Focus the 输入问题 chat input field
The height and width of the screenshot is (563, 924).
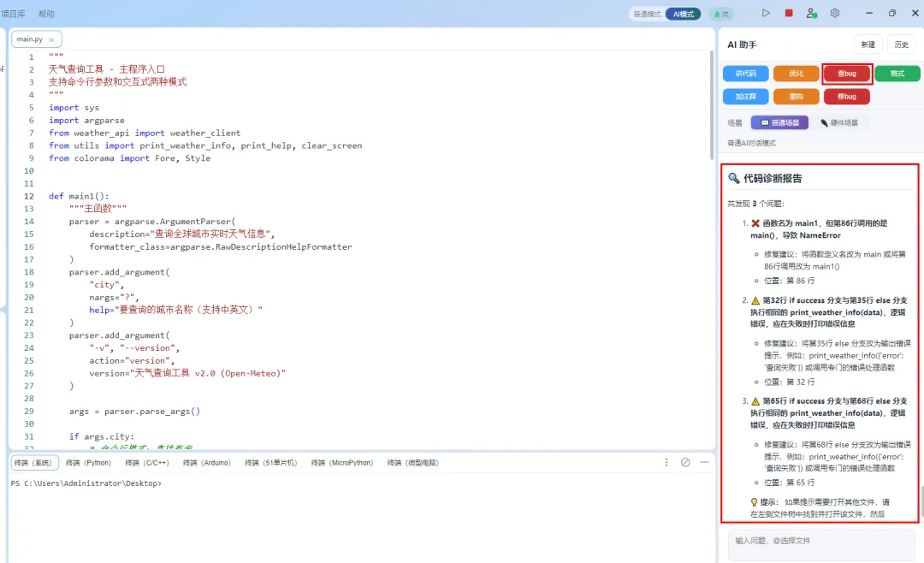click(820, 544)
